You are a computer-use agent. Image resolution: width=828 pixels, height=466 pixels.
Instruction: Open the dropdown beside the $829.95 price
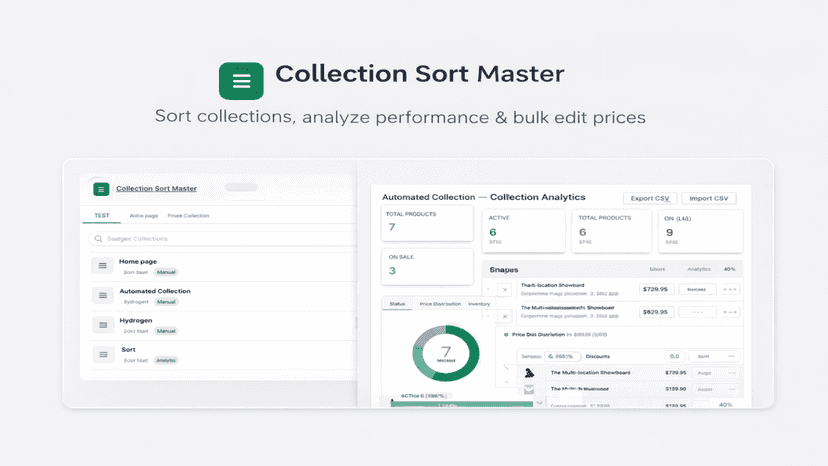pos(697,312)
